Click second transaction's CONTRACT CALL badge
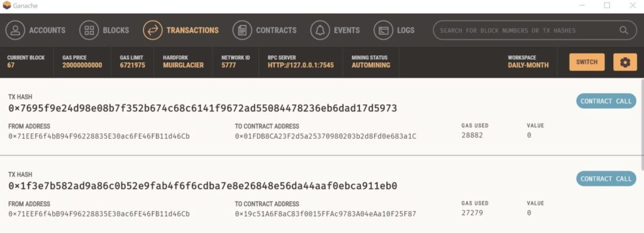This screenshot has width=644, height=233. 606,178
